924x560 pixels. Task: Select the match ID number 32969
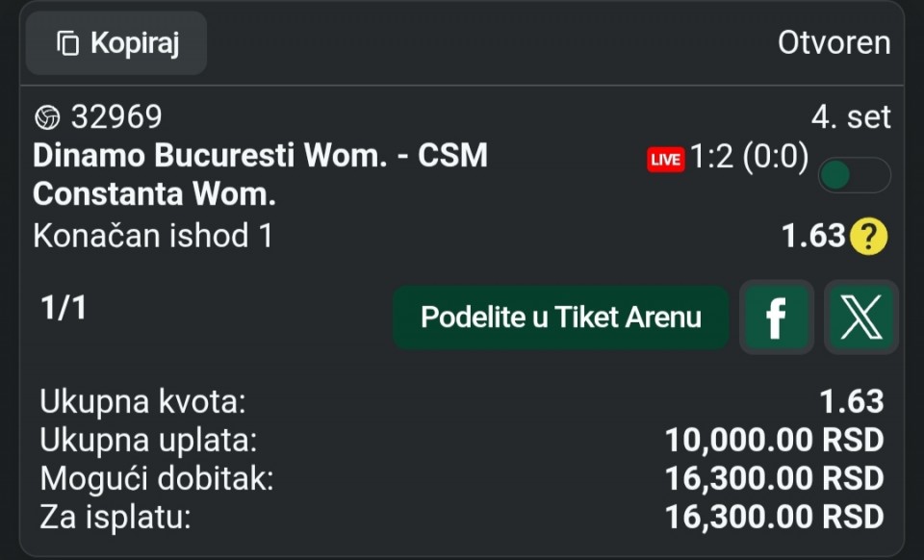(116, 117)
